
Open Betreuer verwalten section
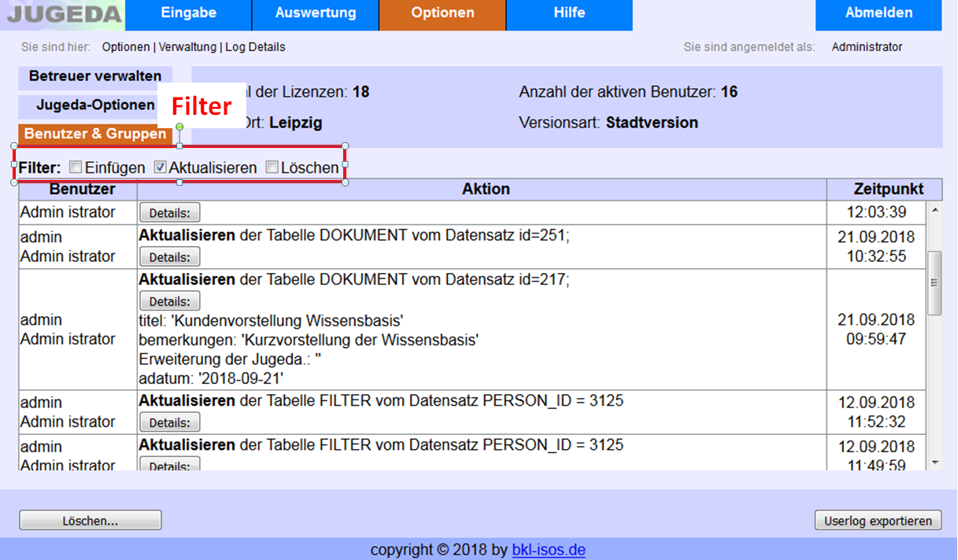click(94, 76)
